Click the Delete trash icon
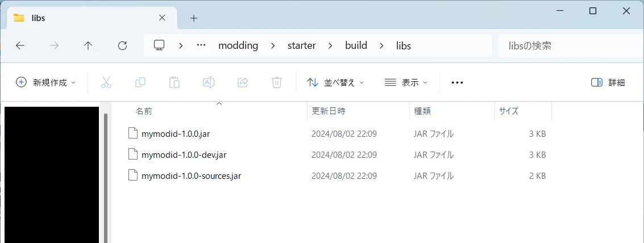This screenshot has width=644, height=243. pos(277,82)
